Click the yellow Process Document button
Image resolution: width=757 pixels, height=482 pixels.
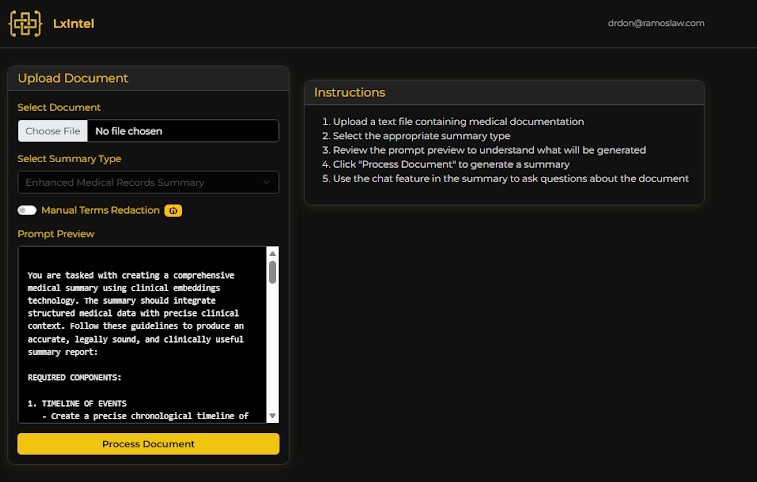click(x=148, y=444)
